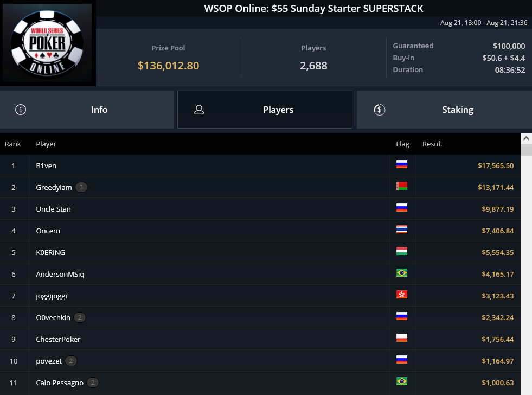Screen dimensions: 532x395
Task: Select the Uncle Stan player name
Action: point(53,209)
